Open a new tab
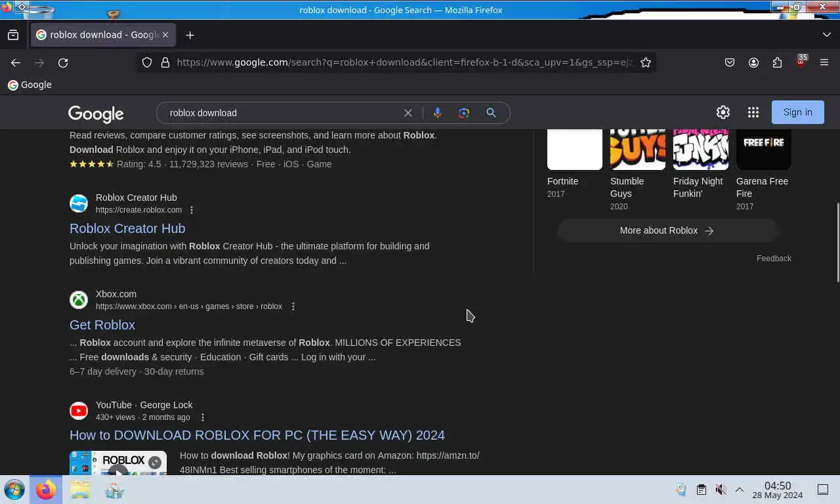The height and width of the screenshot is (504, 840). (190, 35)
